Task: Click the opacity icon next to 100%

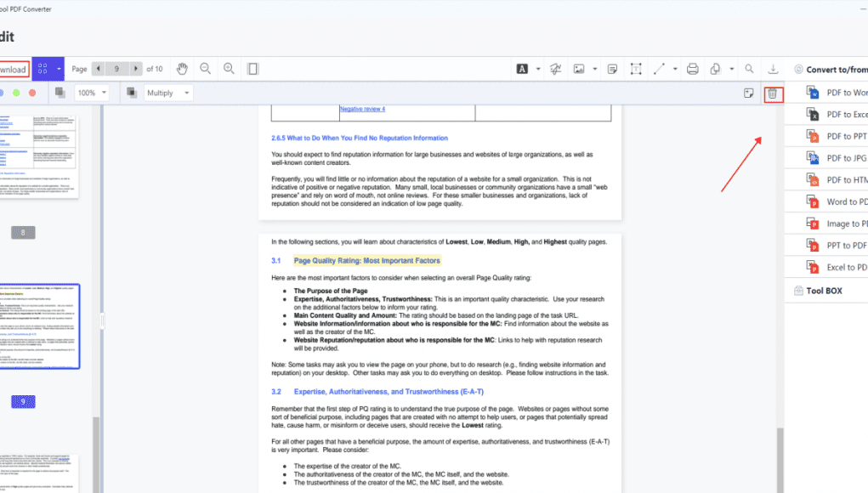Action: [x=60, y=93]
